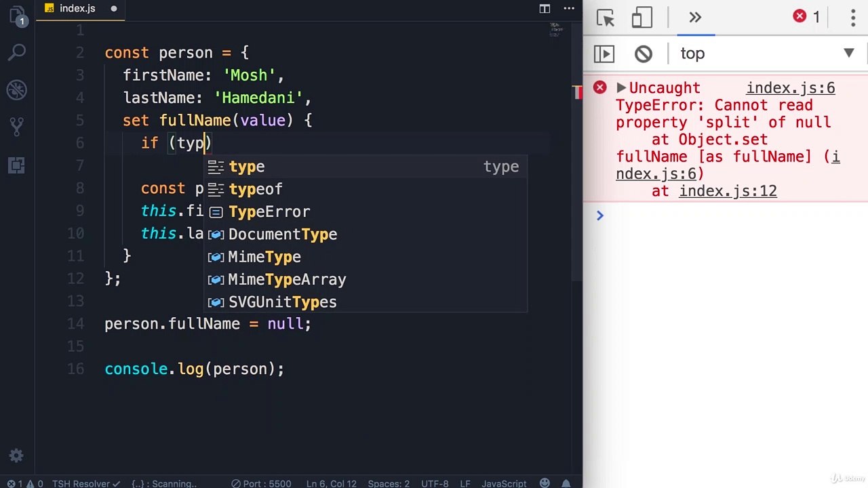Click the console prompt input
868x488 pixels.
(732, 216)
